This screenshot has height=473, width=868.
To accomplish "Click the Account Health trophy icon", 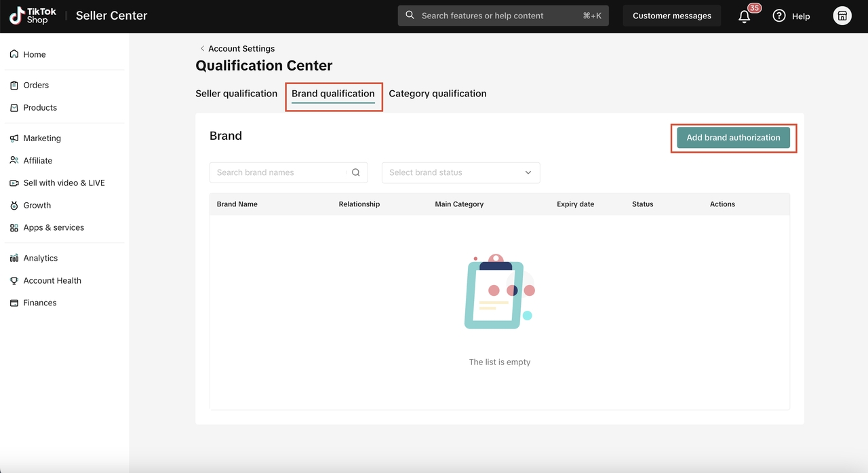I will pos(14,280).
